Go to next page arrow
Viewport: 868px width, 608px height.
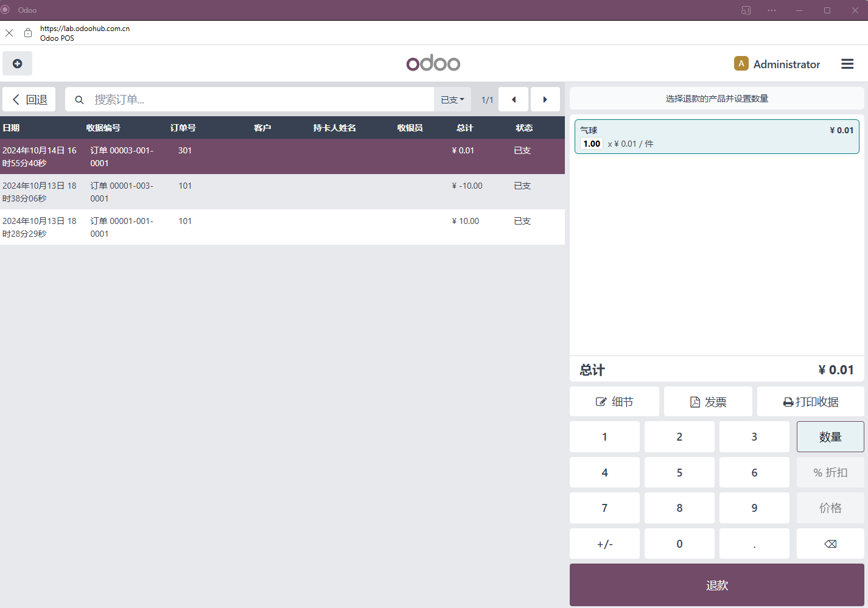pos(545,99)
